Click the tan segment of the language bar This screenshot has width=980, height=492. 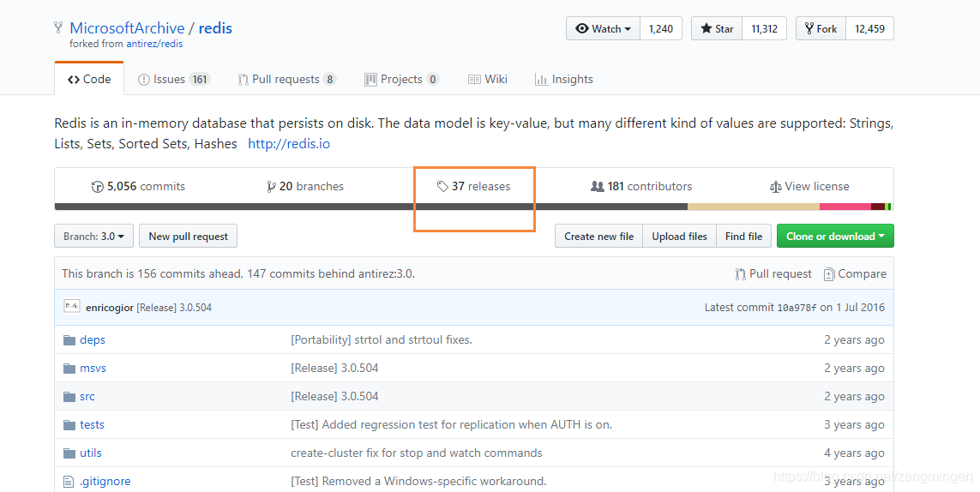pos(753,207)
